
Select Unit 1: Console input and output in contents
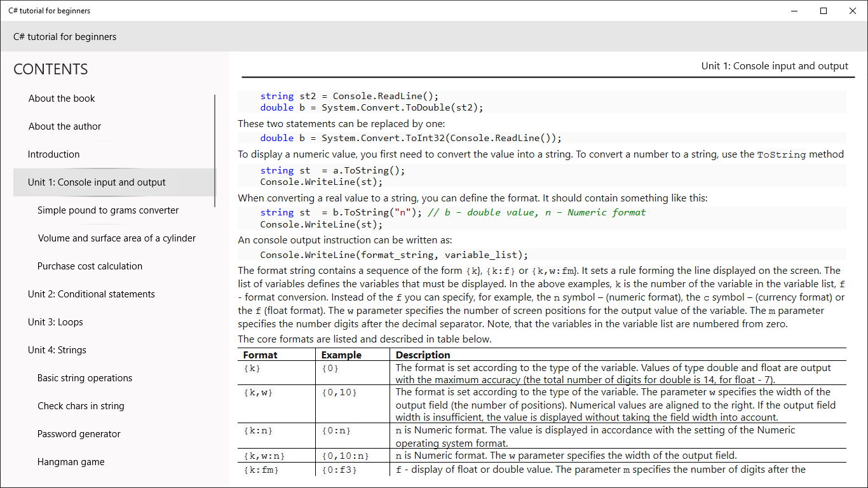(x=114, y=182)
